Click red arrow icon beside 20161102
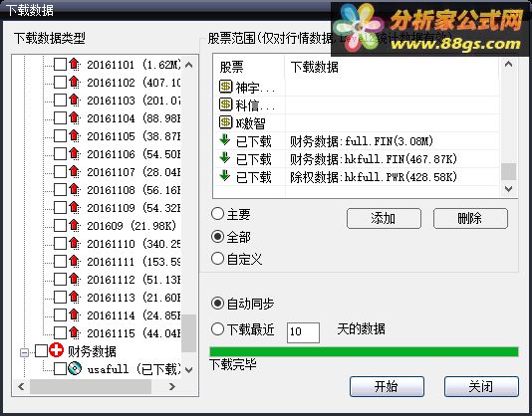This screenshot has height=416, width=532. (74, 82)
